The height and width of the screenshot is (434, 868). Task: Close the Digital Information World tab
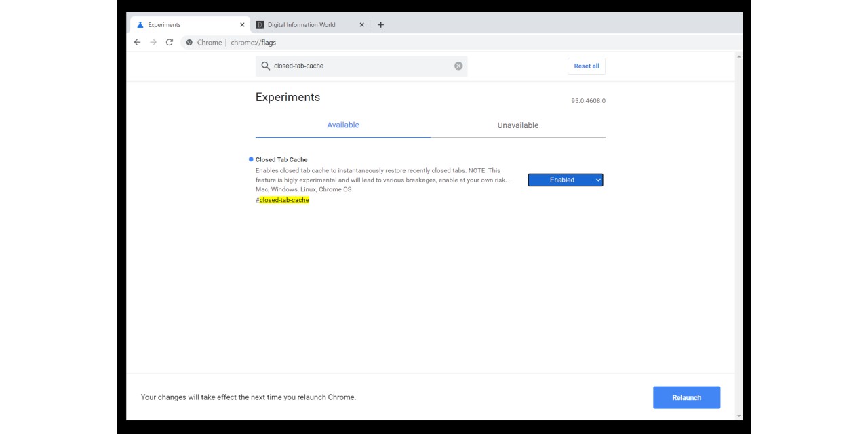(361, 25)
